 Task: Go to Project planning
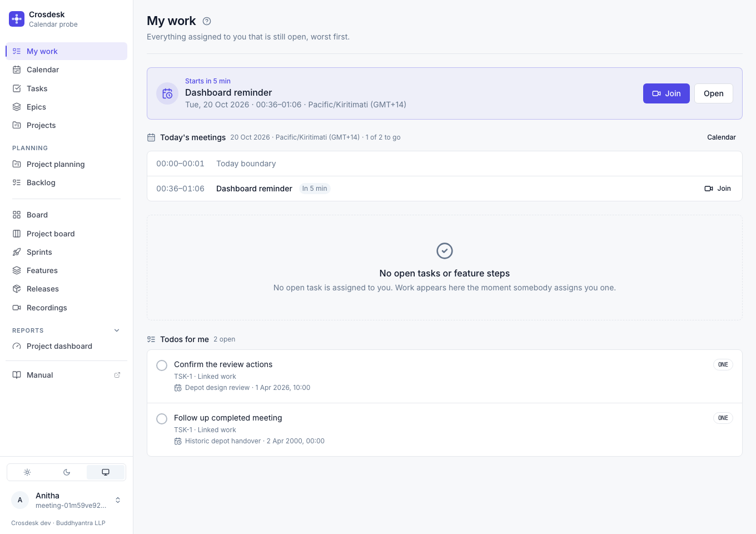click(67, 164)
